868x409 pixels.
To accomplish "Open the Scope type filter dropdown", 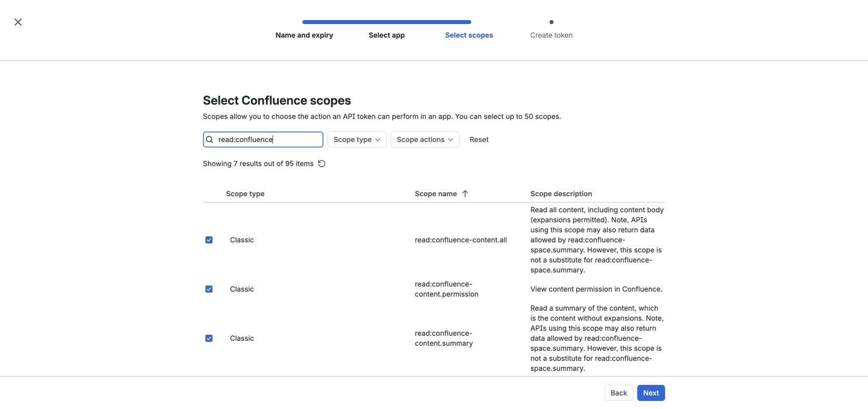I will 357,140.
